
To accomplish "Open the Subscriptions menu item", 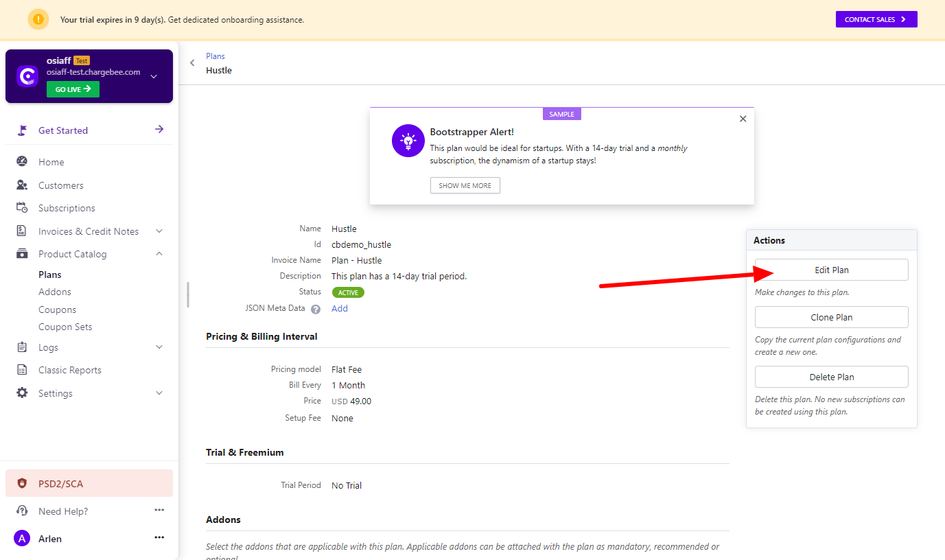I will [67, 208].
